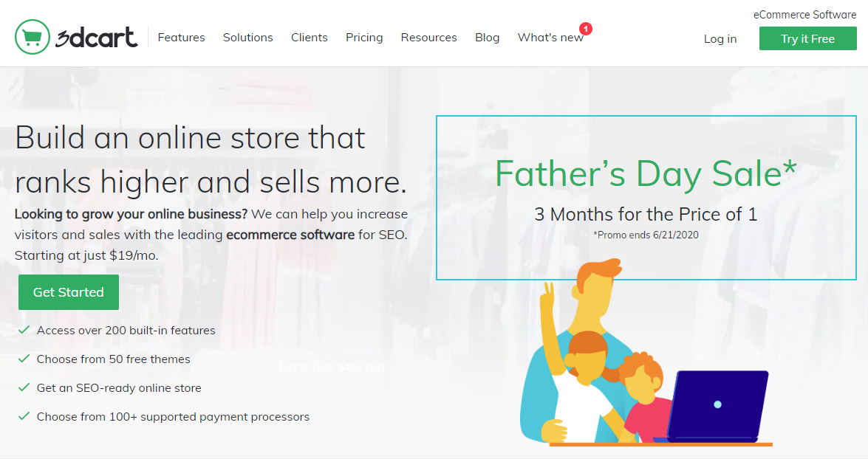Click the green Get Started button
Viewport: 868px width, 459px height.
click(69, 292)
